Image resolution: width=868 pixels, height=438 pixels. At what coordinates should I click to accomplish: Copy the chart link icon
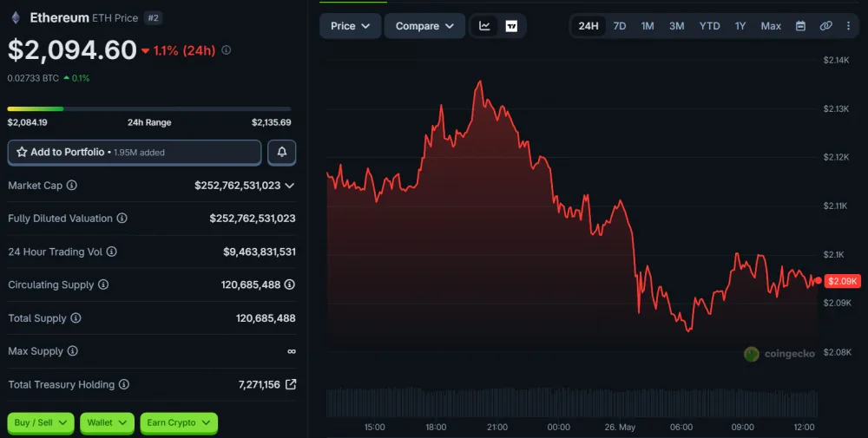click(x=826, y=26)
